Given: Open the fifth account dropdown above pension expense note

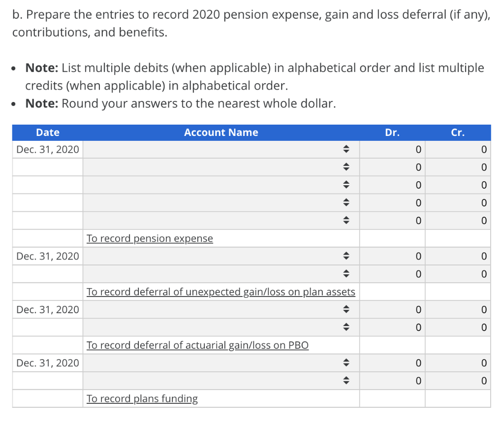Looking at the screenshot, I should click(346, 220).
